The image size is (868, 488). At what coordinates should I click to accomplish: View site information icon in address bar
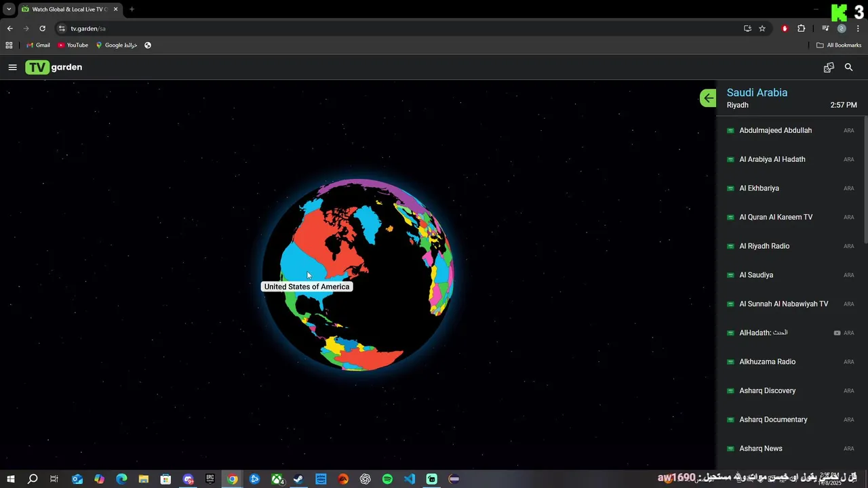(62, 28)
